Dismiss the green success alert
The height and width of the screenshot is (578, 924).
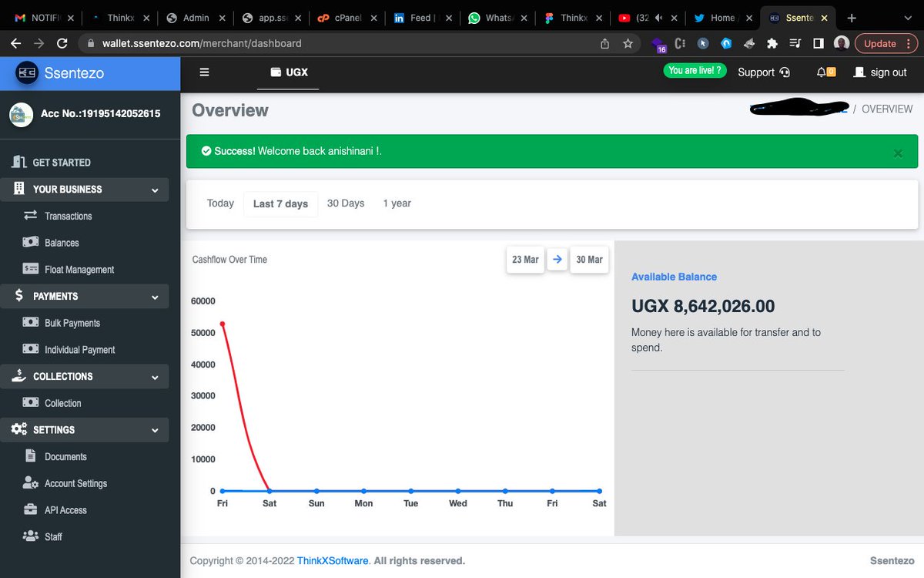(x=897, y=153)
